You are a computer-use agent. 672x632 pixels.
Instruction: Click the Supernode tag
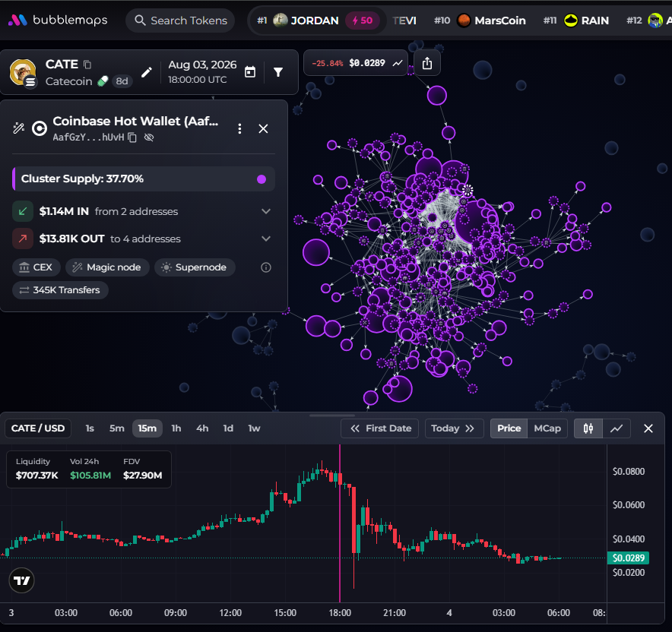coord(195,267)
